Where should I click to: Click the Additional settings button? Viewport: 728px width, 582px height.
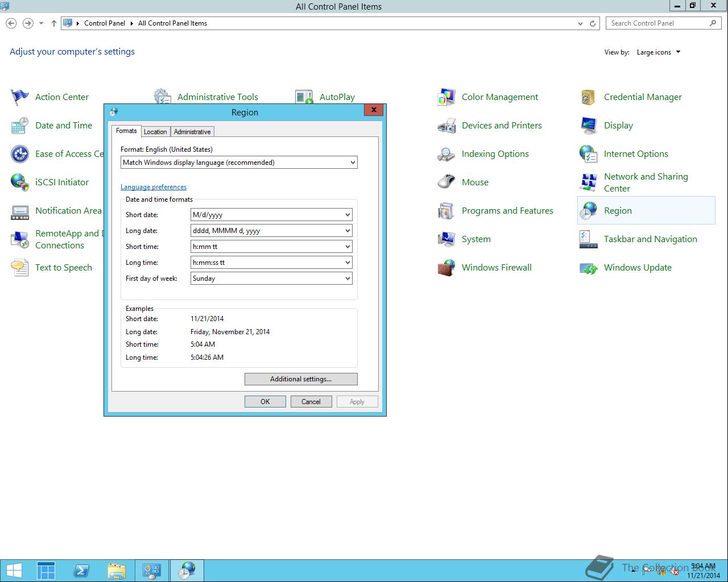pos(301,379)
